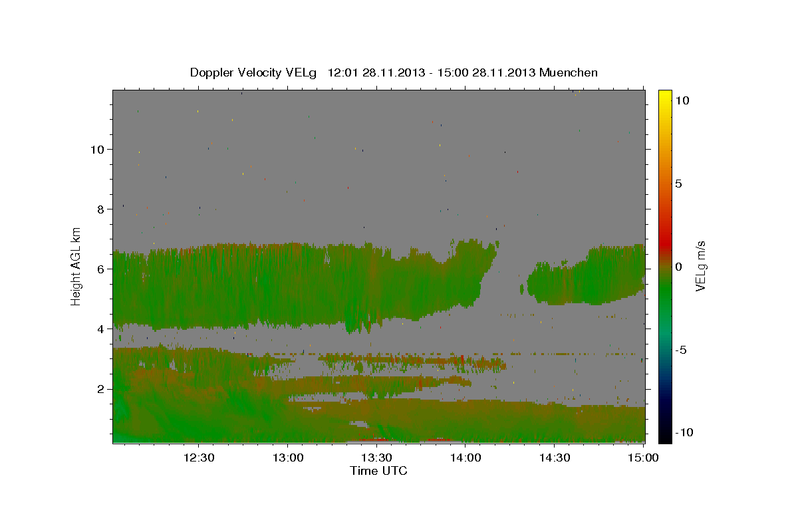
Task: Click the colorbar value -5
Action: coord(681,350)
